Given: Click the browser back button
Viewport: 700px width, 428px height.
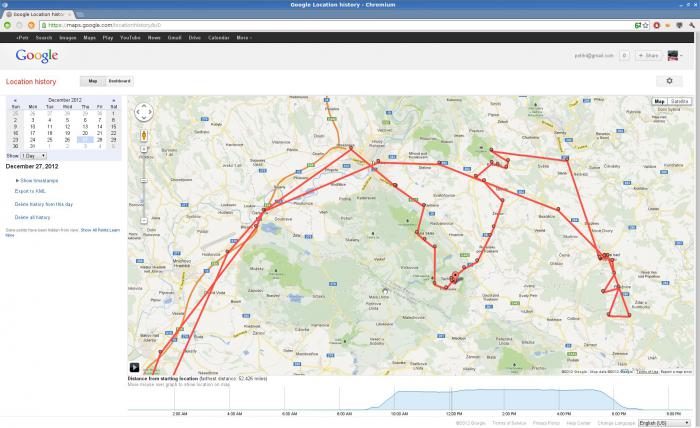Looking at the screenshot, I should [7, 25].
